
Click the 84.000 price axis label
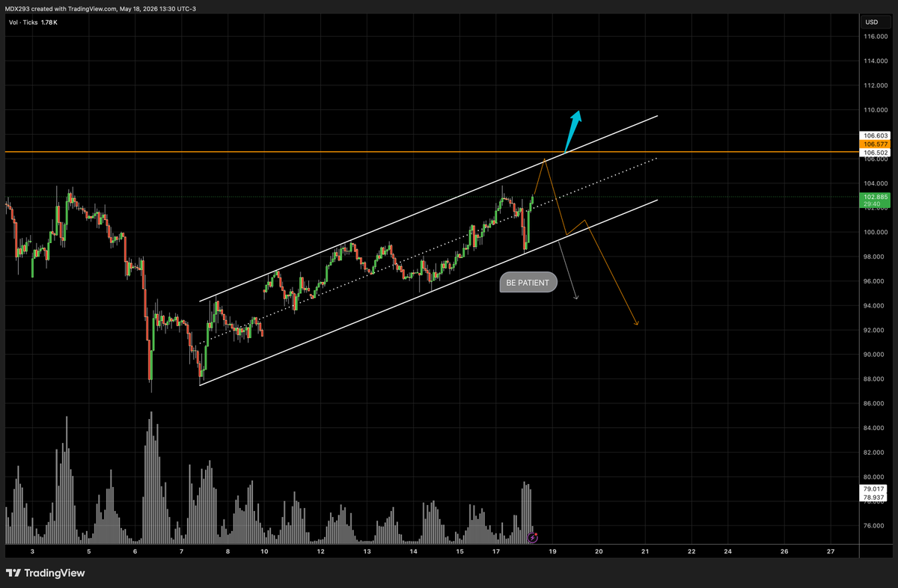click(875, 428)
